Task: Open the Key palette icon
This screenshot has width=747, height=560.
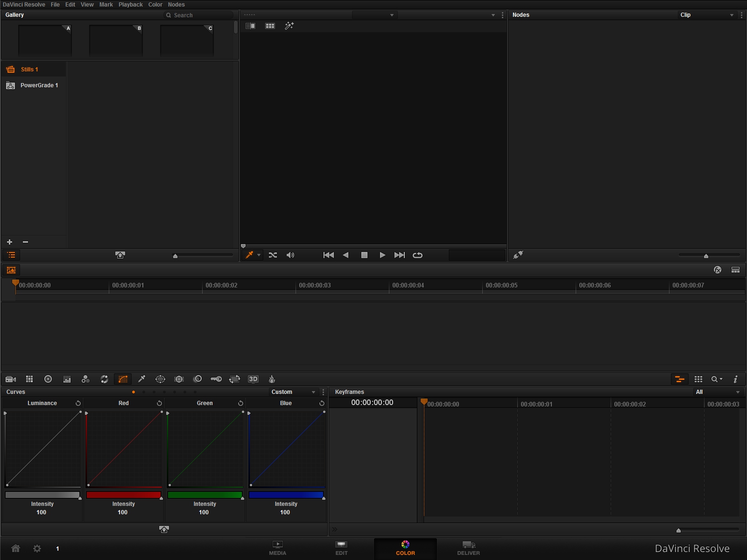Action: pyautogui.click(x=216, y=379)
